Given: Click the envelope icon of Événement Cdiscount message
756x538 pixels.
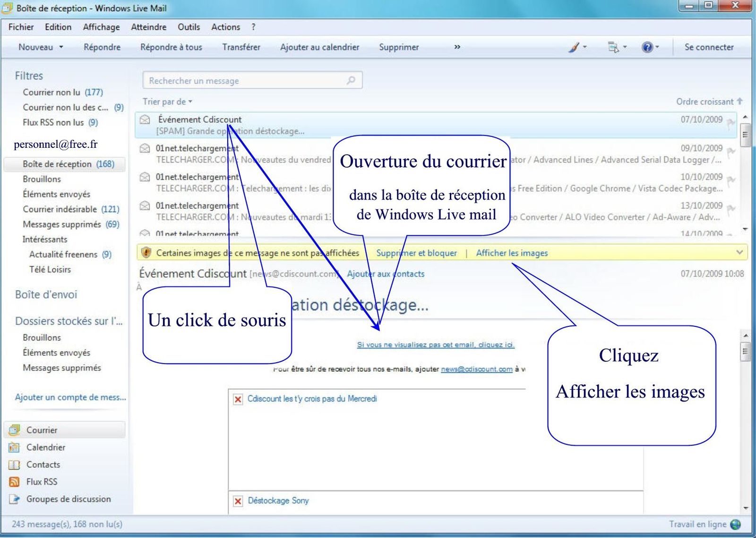Looking at the screenshot, I should (x=145, y=120).
